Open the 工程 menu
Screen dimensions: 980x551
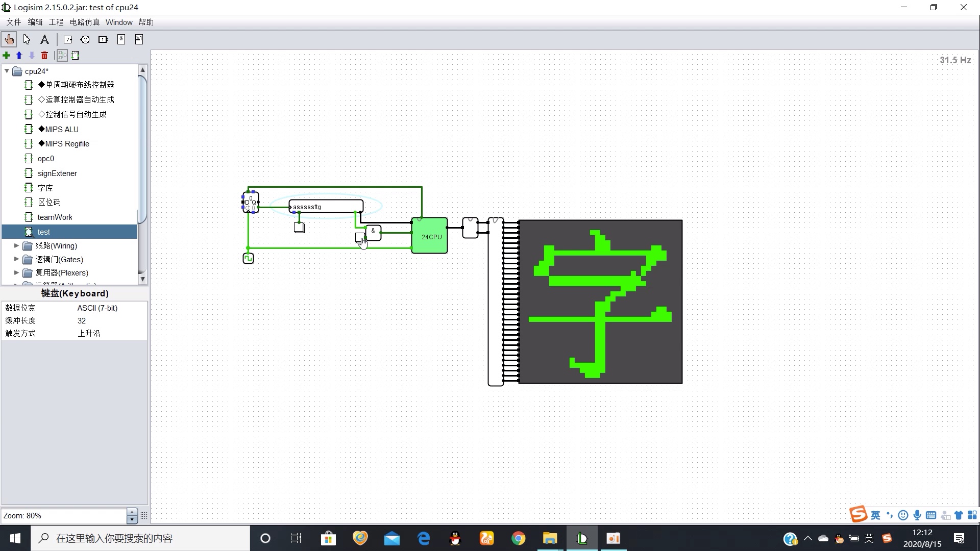click(56, 22)
